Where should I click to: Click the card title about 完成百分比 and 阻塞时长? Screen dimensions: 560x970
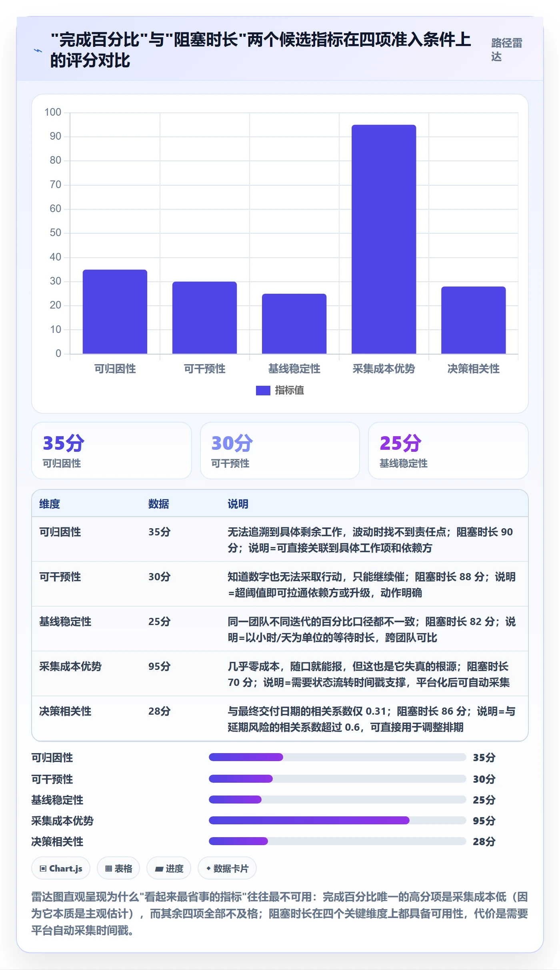pyautogui.click(x=261, y=50)
